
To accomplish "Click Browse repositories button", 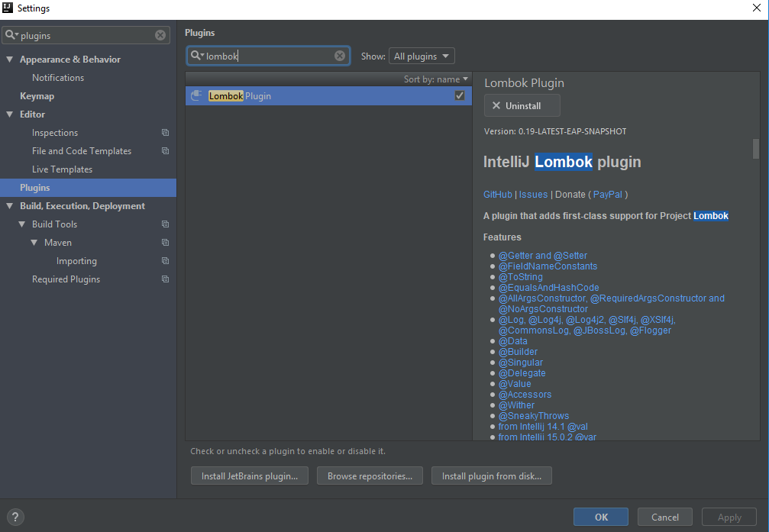I will tap(370, 476).
